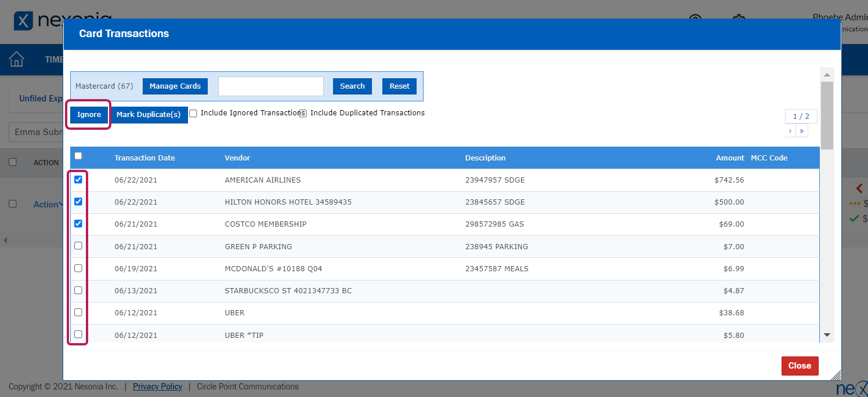The width and height of the screenshot is (868, 397).
Task: Select HILTON HONORS HOTEL 34589435 text
Action: point(288,202)
